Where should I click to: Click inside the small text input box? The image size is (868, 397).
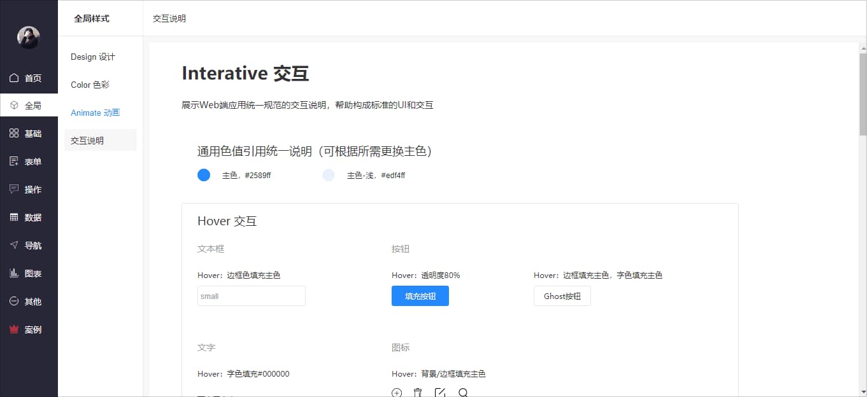pyautogui.click(x=251, y=295)
